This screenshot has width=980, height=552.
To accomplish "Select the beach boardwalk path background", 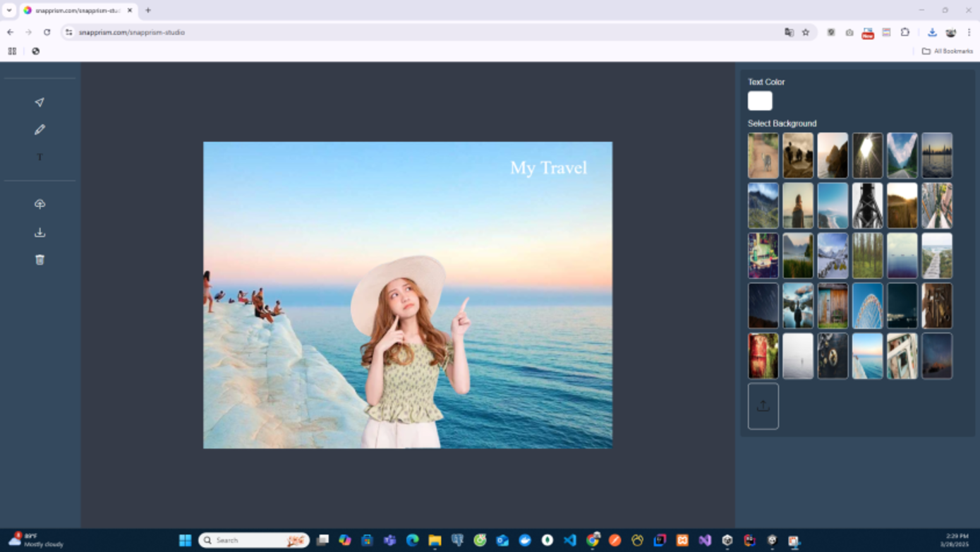I will coord(937,256).
